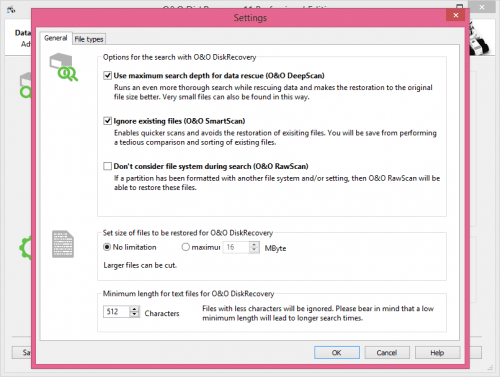Select the No limitation radio button
Screen dimensions: 500x377
click(x=107, y=247)
